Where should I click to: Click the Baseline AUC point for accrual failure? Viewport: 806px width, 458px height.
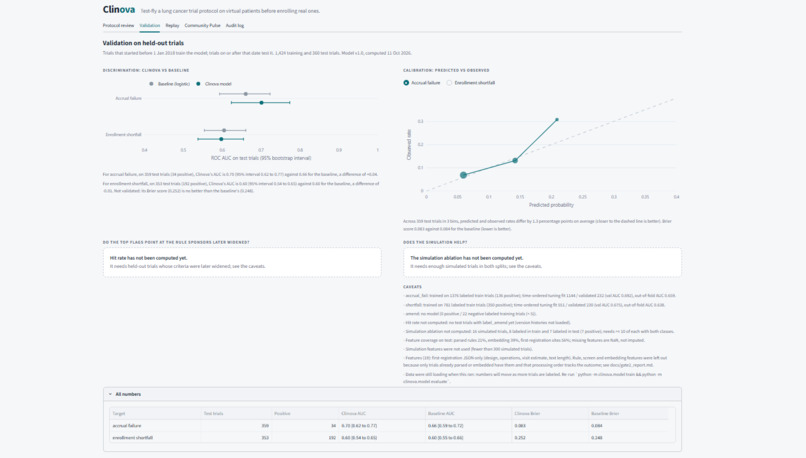(246, 94)
